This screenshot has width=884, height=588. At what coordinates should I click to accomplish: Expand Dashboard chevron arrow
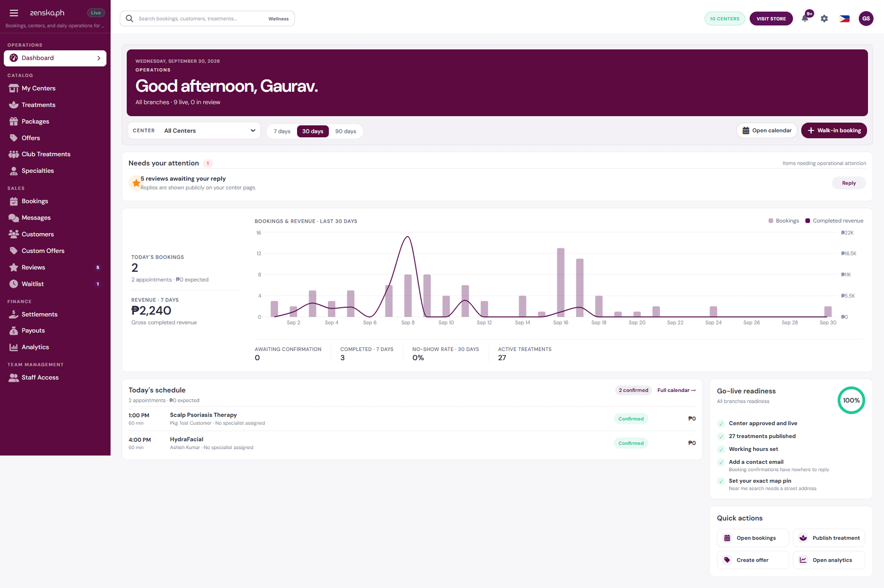[99, 58]
